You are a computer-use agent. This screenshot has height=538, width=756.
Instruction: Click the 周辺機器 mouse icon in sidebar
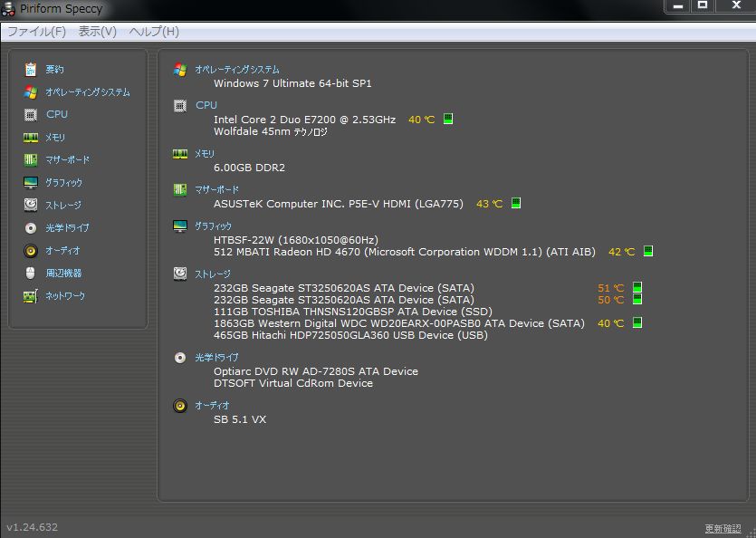point(31,274)
